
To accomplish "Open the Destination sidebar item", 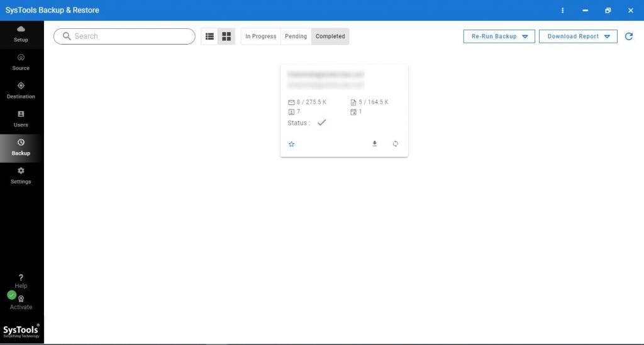I will 21,91.
